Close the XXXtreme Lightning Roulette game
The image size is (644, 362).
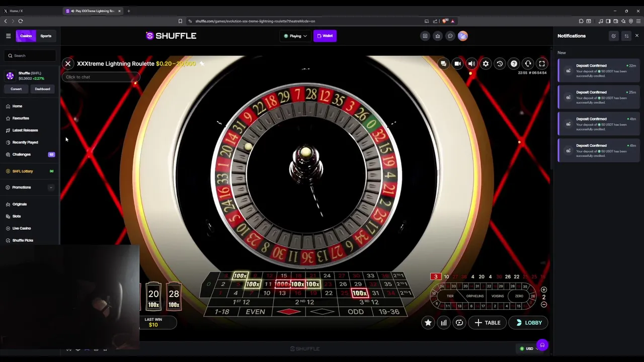(68, 64)
